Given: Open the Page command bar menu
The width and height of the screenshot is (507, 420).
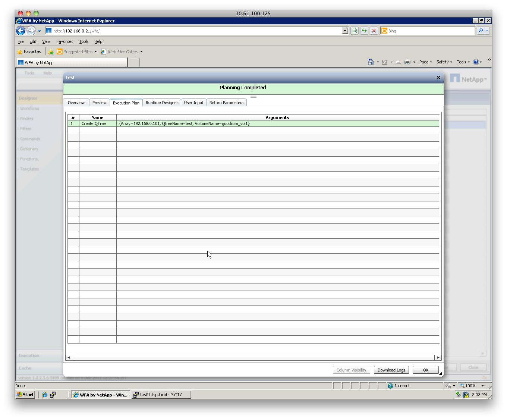Looking at the screenshot, I should click(425, 62).
